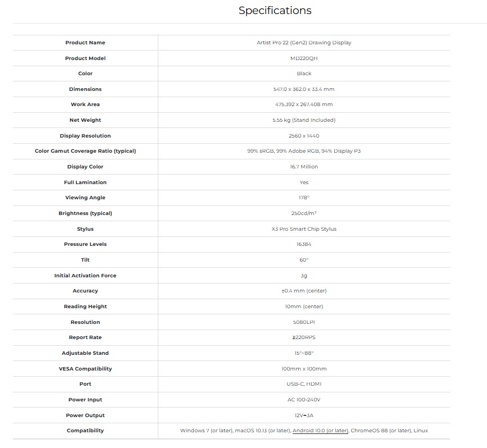Click the Artist Pro 22 (Gen2) Drawing Display text

(304, 43)
